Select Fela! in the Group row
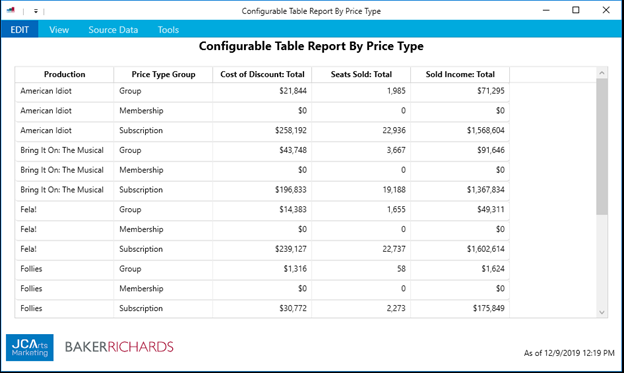This screenshot has height=373, width=624. tap(28, 209)
